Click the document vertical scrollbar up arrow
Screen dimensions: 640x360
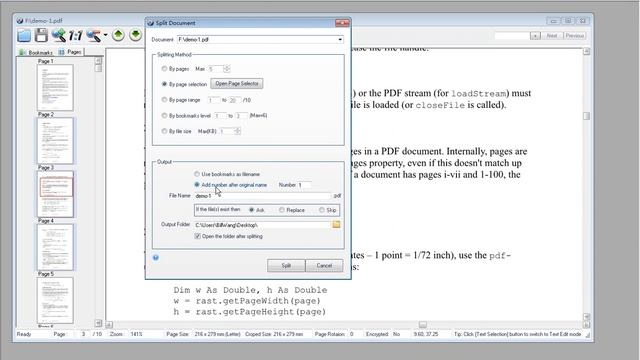(x=587, y=51)
